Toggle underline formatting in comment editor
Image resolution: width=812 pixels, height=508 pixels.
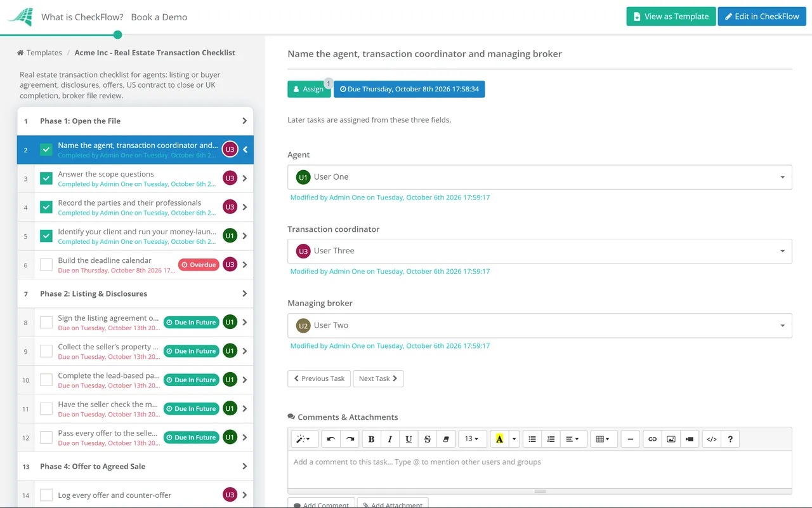(x=409, y=439)
